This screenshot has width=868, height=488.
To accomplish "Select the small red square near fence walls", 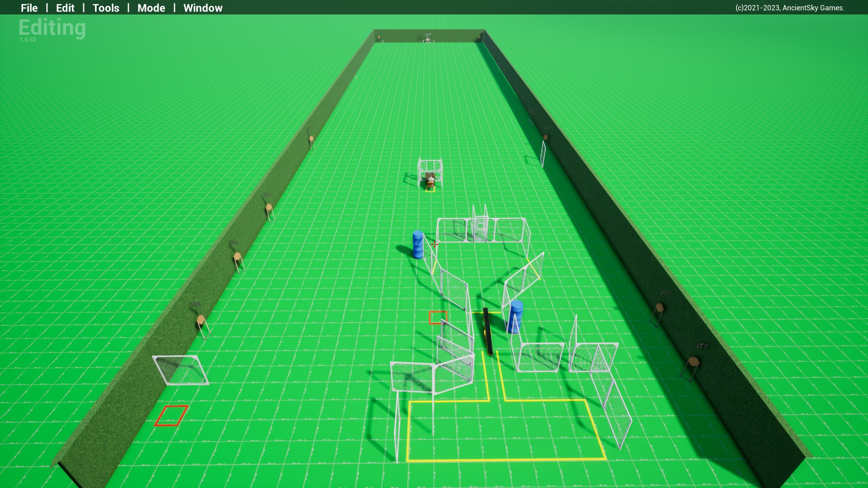I will point(438,318).
